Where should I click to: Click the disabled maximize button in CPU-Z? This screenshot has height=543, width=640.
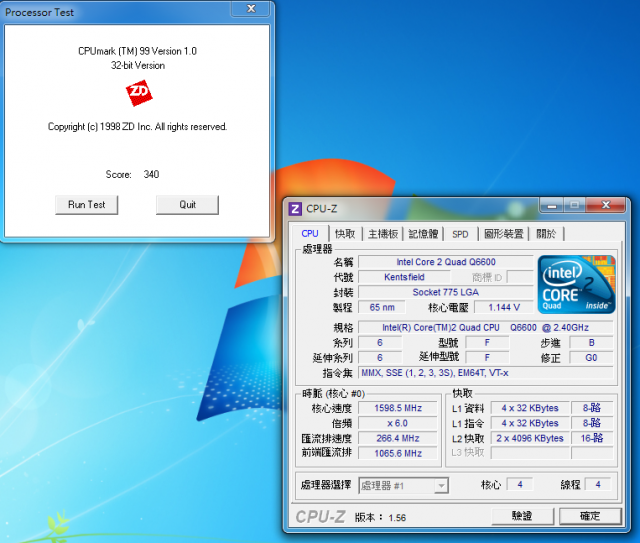(574, 205)
